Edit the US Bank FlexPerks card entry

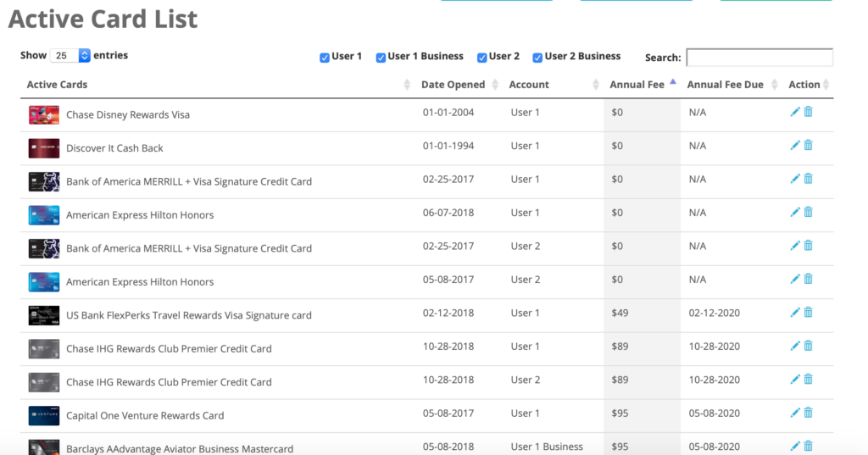coord(795,313)
